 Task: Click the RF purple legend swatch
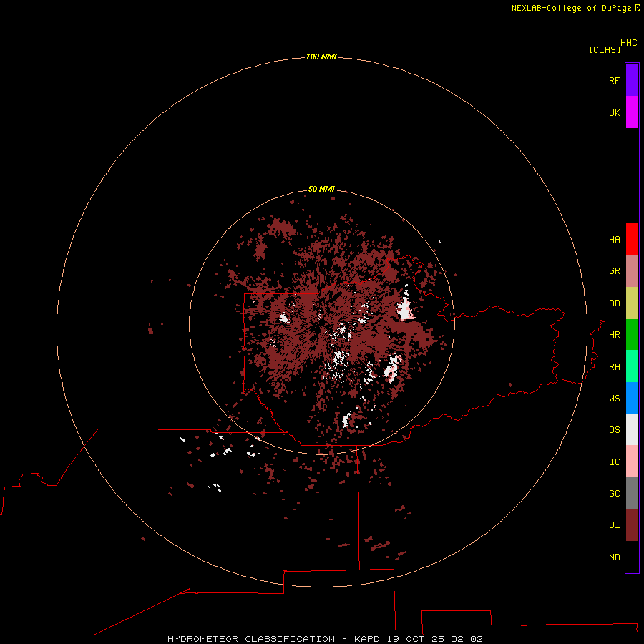[632, 80]
